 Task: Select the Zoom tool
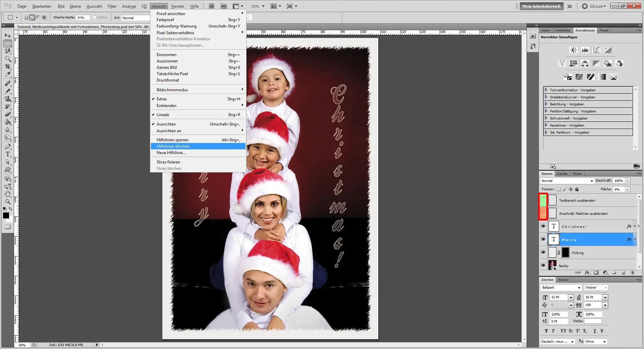click(x=7, y=202)
